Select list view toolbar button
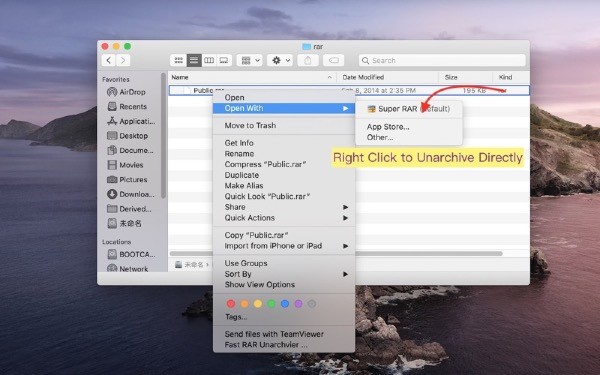This screenshot has height=375, width=600. [x=194, y=60]
